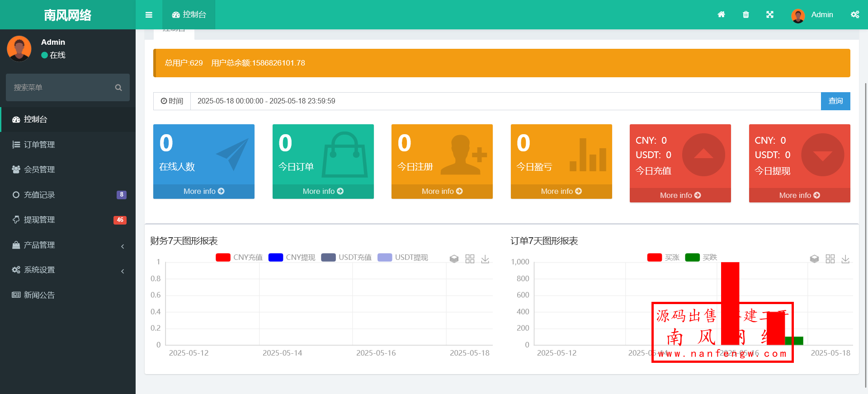
Task: Click More info under 今日订单
Action: click(323, 191)
